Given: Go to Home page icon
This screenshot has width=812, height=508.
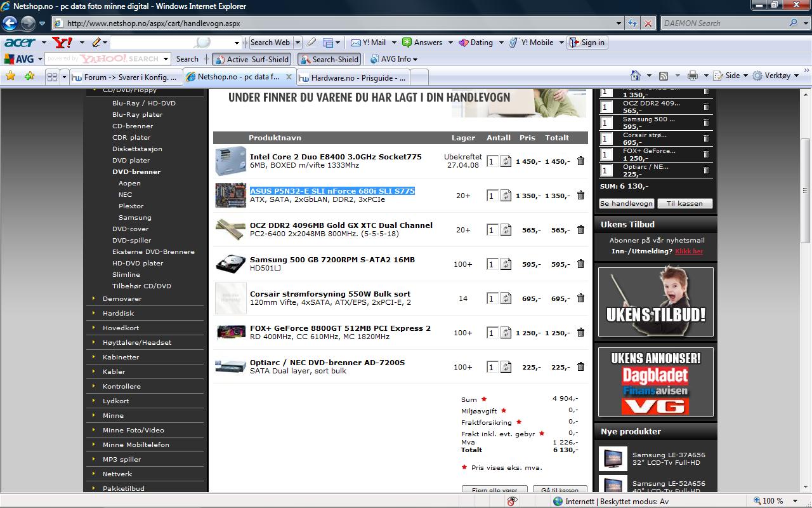Looking at the screenshot, I should tap(636, 76).
